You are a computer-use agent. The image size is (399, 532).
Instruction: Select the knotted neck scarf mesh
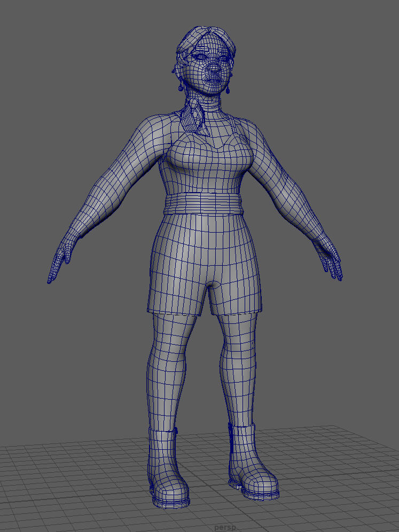[193, 116]
